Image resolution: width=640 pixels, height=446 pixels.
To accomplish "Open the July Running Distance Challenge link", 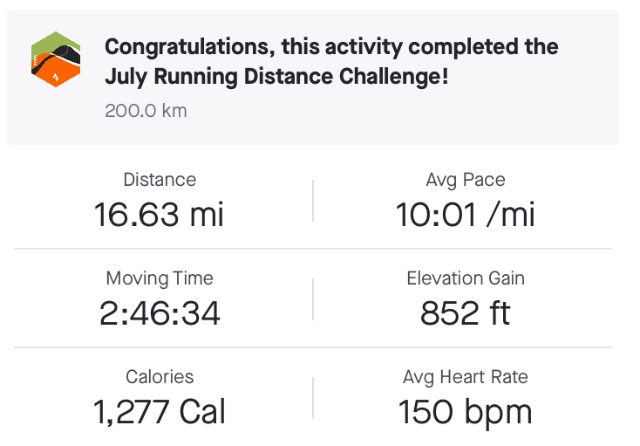I will point(276,77).
